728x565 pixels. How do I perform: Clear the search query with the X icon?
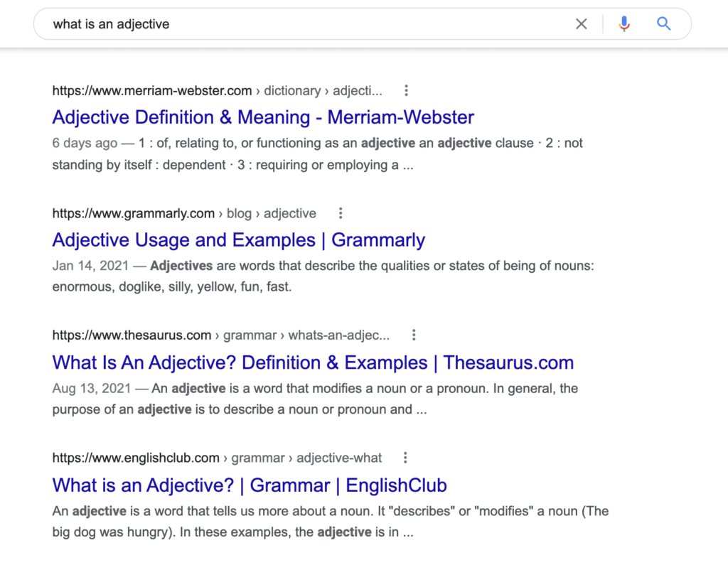coord(581,23)
